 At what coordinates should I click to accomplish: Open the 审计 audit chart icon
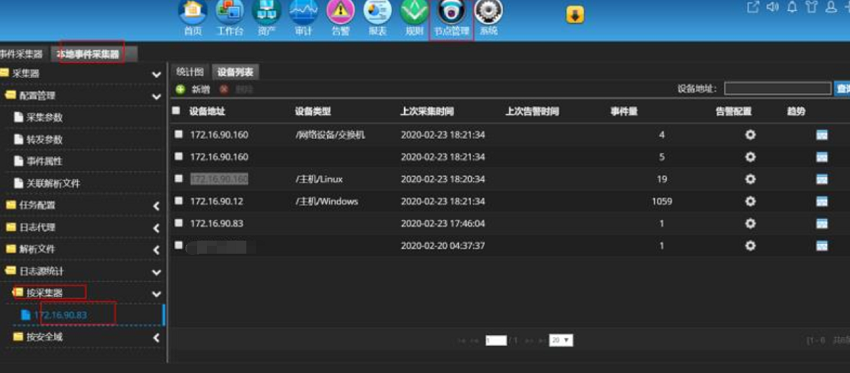(x=304, y=12)
